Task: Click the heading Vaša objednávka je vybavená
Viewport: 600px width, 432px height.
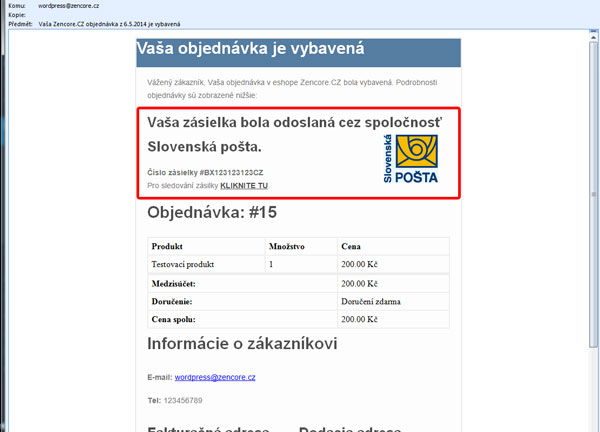Action: click(250, 49)
